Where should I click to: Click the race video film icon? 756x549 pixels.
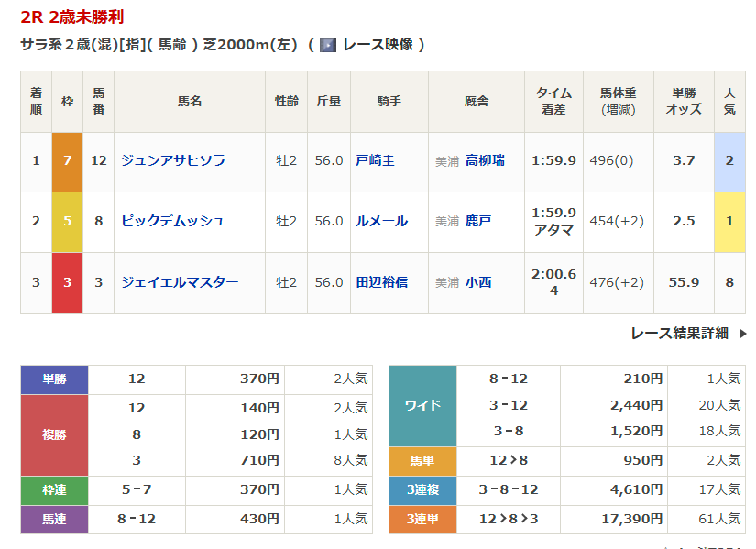pos(328,45)
